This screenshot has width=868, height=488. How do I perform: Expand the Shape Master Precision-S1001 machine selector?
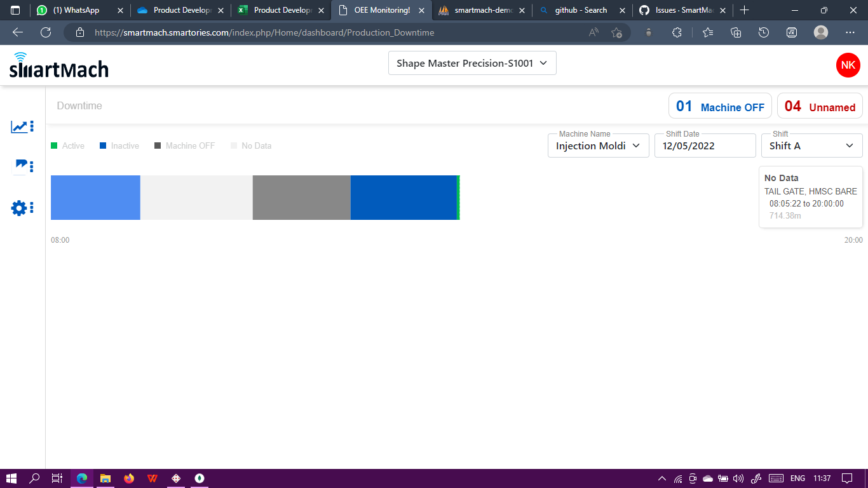coord(471,63)
